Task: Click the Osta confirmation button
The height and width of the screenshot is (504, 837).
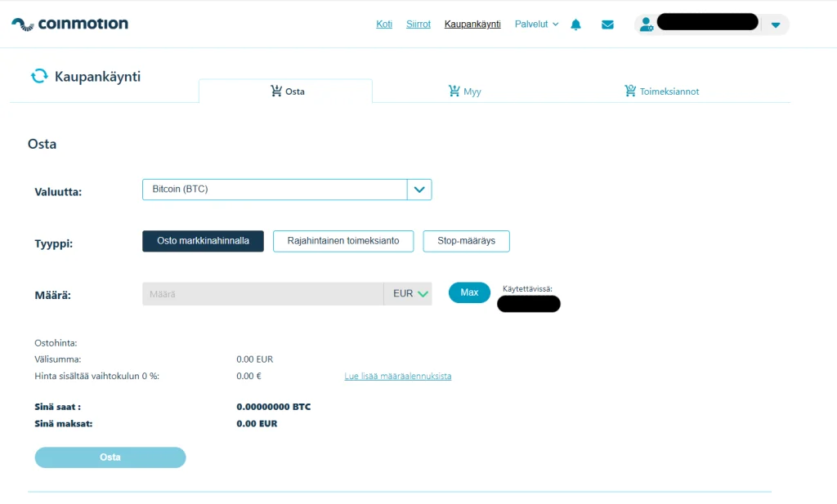Action: coord(110,457)
